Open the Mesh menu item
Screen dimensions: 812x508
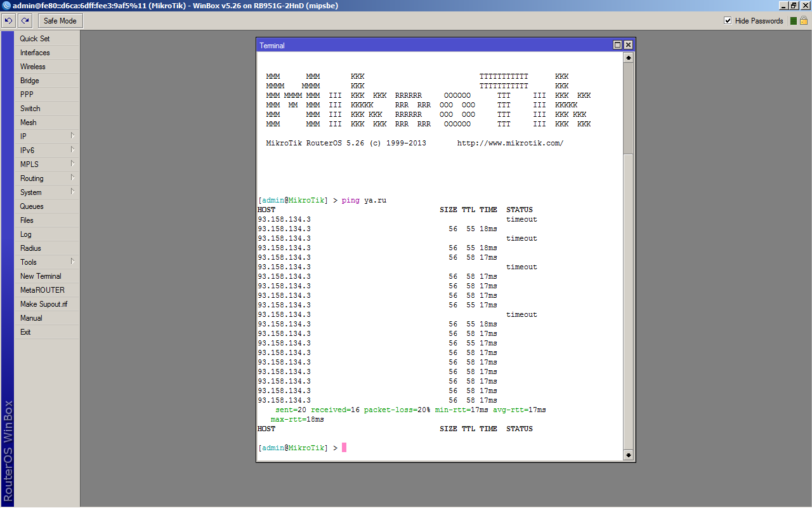[x=48, y=123]
